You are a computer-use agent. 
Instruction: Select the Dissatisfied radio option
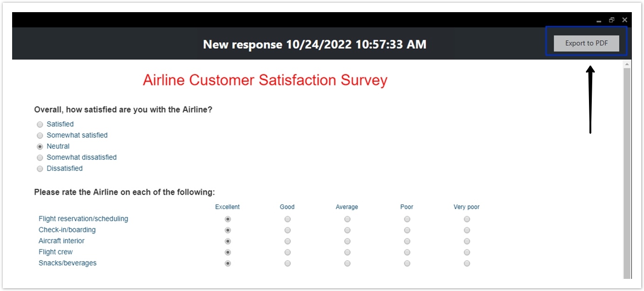point(40,169)
